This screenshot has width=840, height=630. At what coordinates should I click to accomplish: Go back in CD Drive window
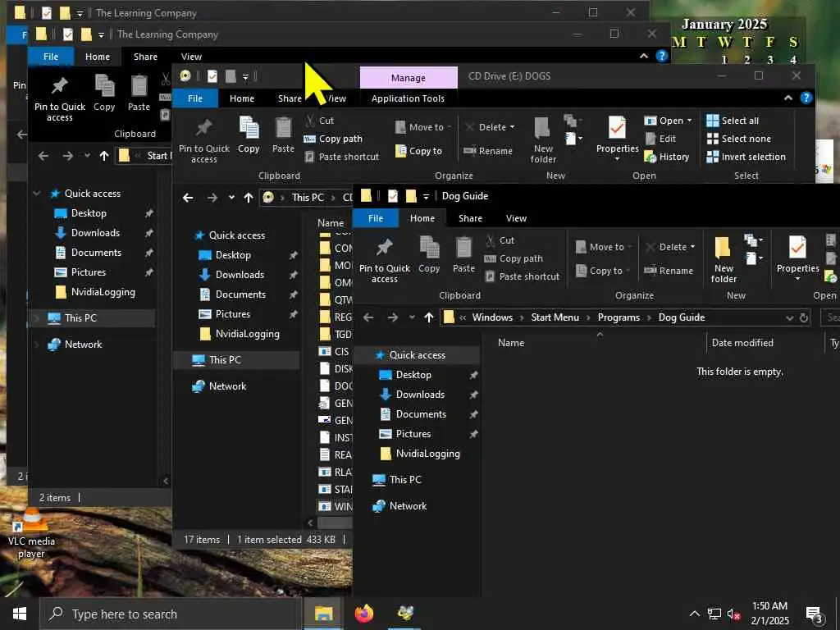[x=188, y=198]
